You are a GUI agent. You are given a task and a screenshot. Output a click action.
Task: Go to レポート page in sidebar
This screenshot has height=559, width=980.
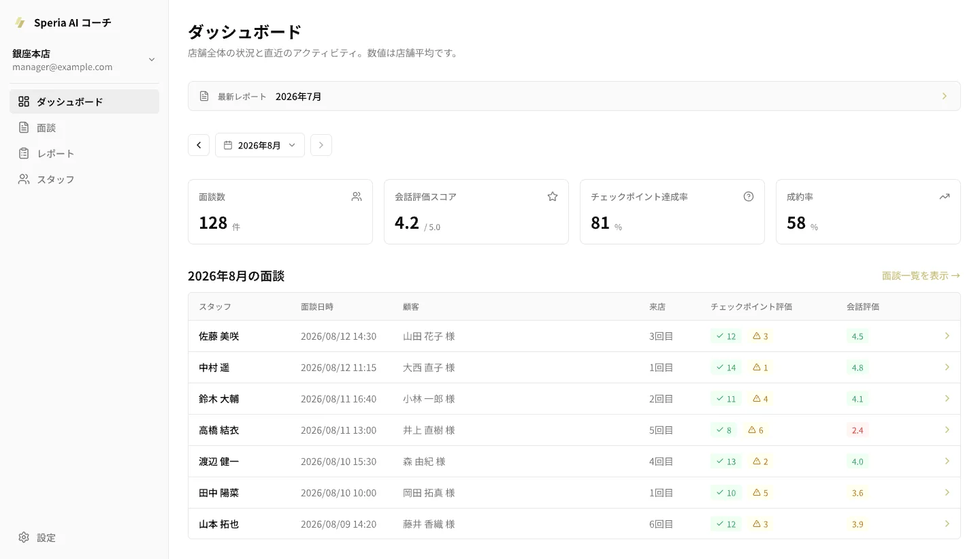84,153
